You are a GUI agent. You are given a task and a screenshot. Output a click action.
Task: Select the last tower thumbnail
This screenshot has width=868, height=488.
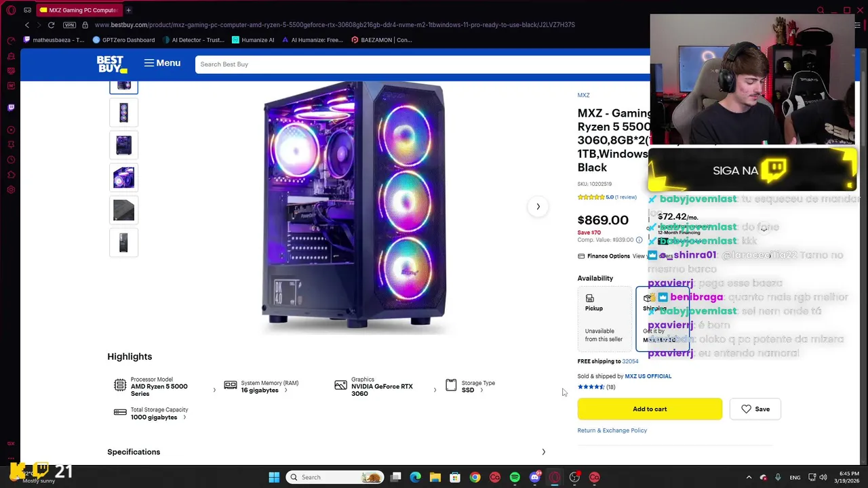coord(123,243)
